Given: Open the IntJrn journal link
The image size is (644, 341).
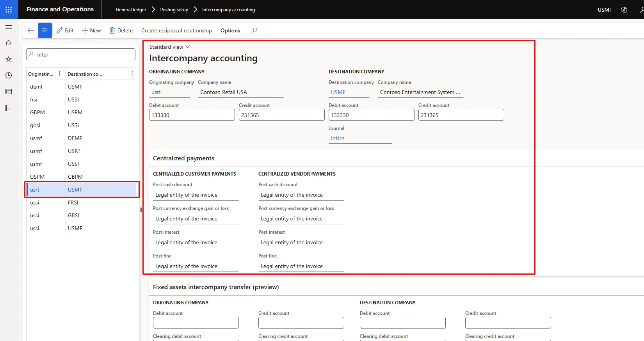Looking at the screenshot, I should [x=338, y=139].
